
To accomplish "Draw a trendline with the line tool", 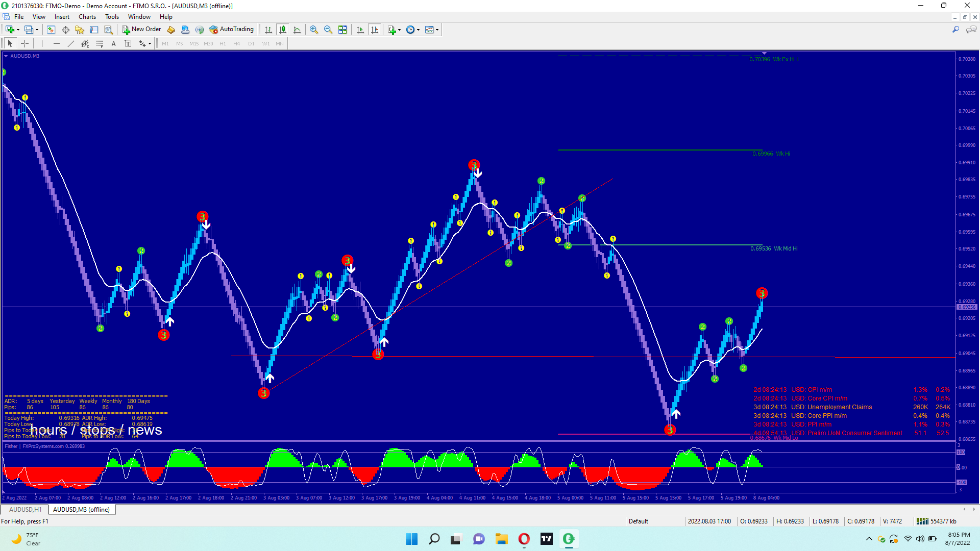I will (71, 44).
